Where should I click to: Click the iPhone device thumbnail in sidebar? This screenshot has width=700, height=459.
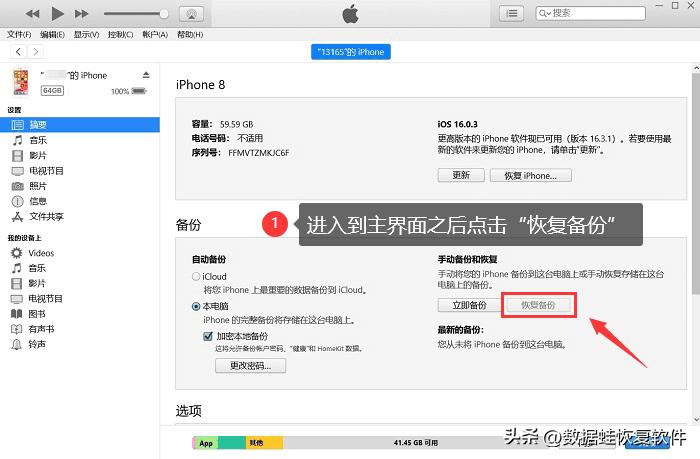pos(21,82)
